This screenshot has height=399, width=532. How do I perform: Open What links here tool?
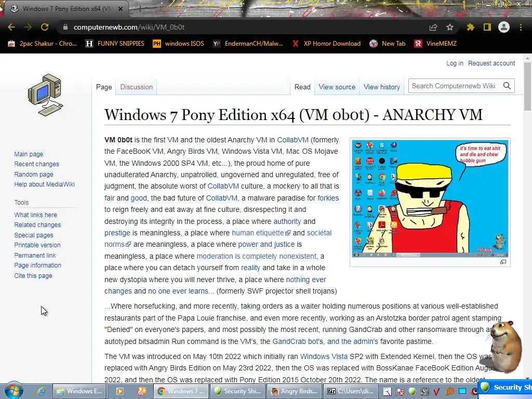point(36,215)
